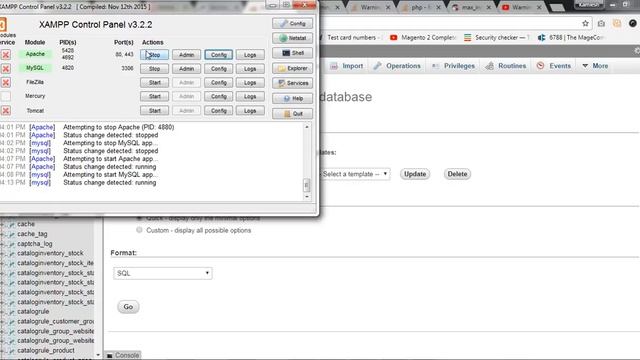This screenshot has width=640, height=360.
Task: Open Security checker bookmark
Action: click(496, 38)
